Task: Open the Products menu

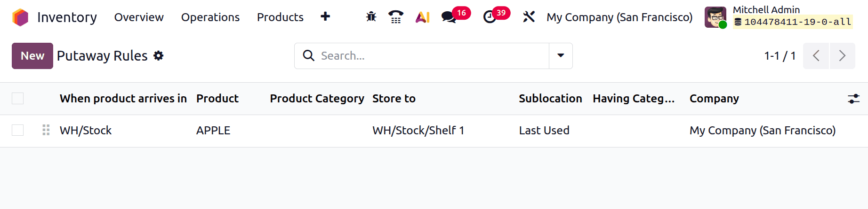Action: coord(280,17)
